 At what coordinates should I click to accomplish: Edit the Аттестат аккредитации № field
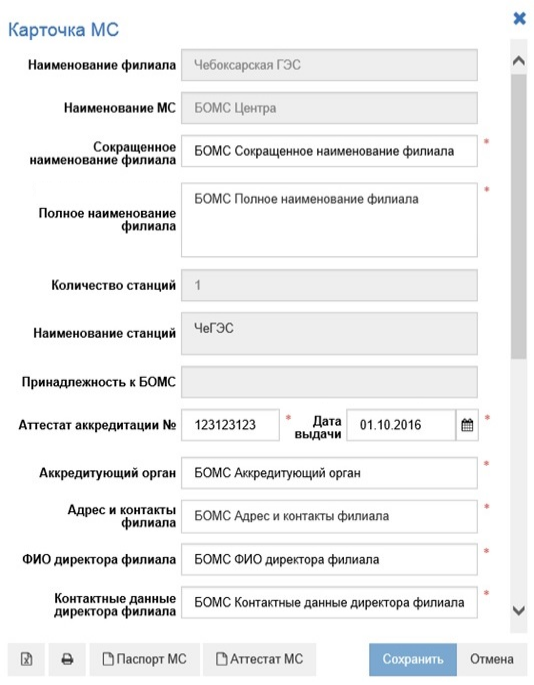point(230,425)
